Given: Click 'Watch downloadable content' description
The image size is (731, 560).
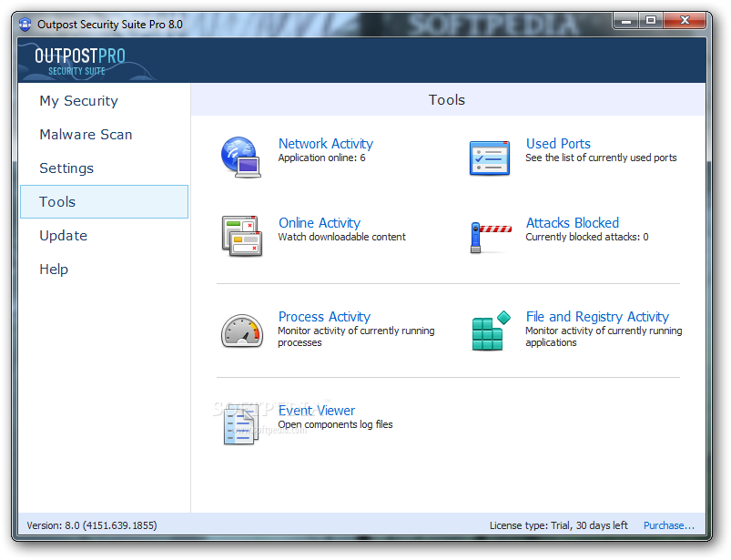Looking at the screenshot, I should (x=341, y=237).
